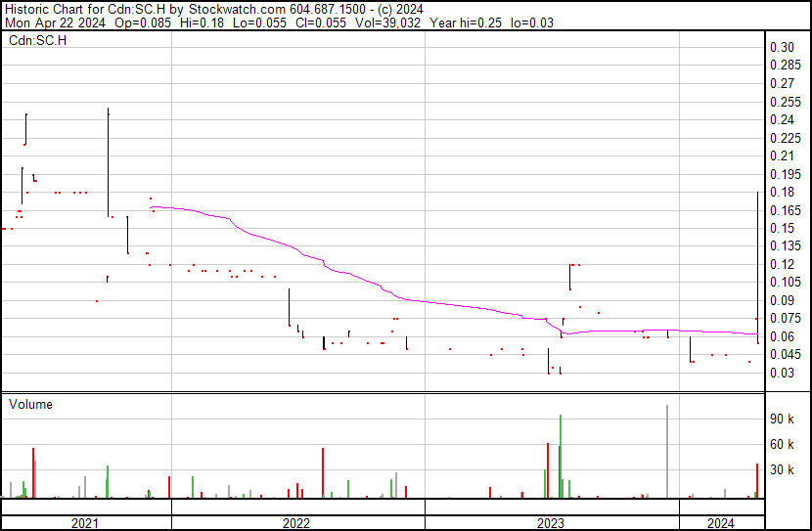This screenshot has width=812, height=531.
Task: Click the 90 k volume axis label
Action: (782, 419)
